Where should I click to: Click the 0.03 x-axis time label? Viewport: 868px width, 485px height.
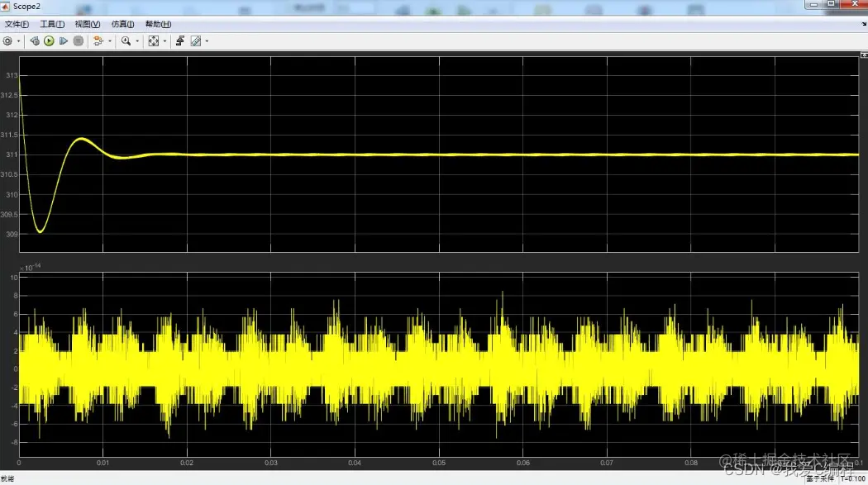[x=270, y=463]
